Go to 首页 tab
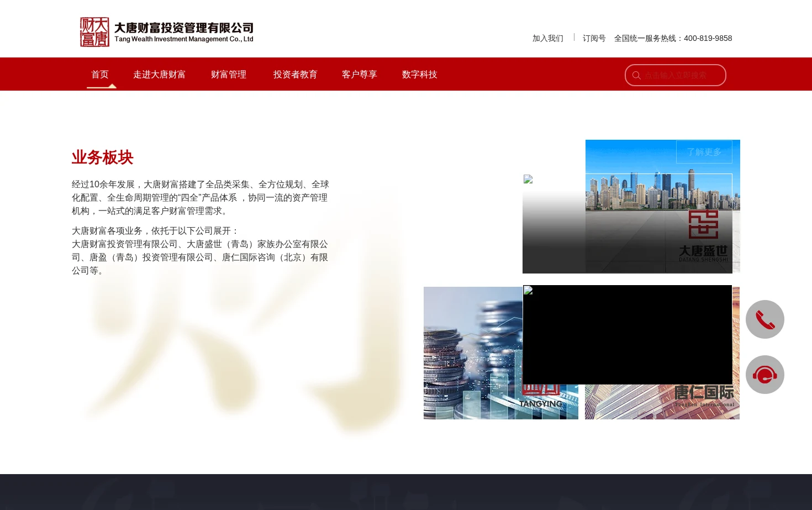The width and height of the screenshot is (812, 510). tap(100, 75)
